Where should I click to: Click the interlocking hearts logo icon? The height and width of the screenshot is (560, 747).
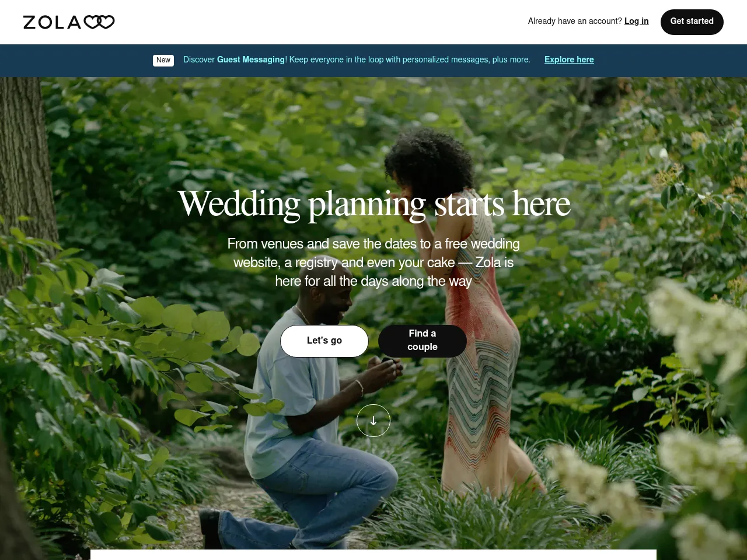[x=99, y=22]
